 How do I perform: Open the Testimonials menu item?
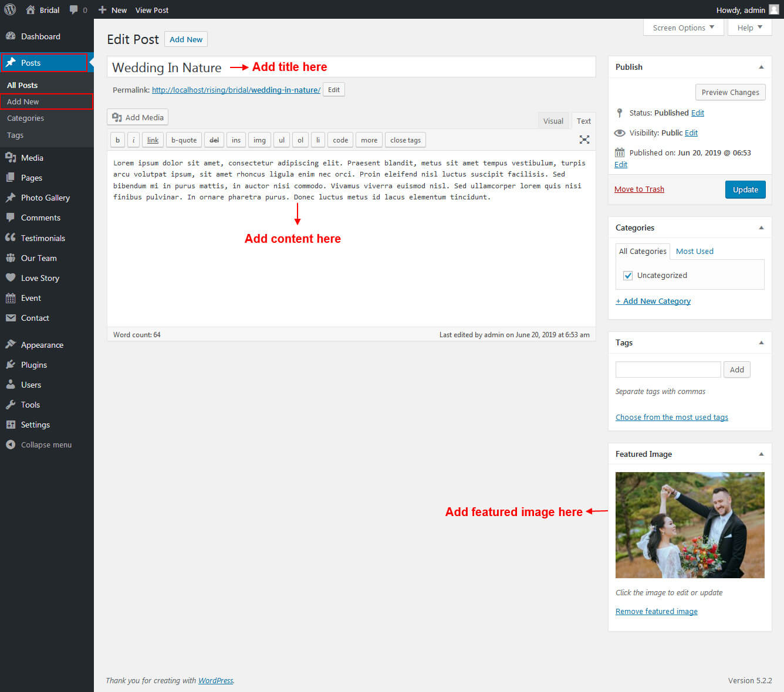[43, 238]
